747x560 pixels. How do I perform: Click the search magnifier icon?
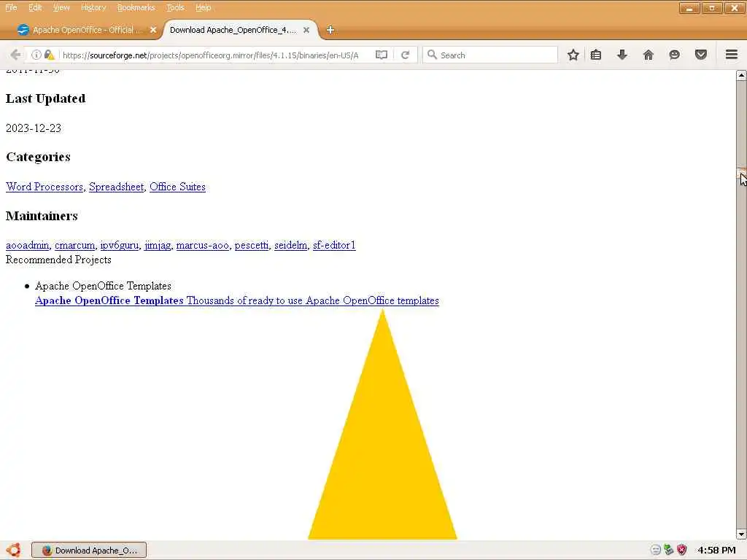pyautogui.click(x=432, y=55)
